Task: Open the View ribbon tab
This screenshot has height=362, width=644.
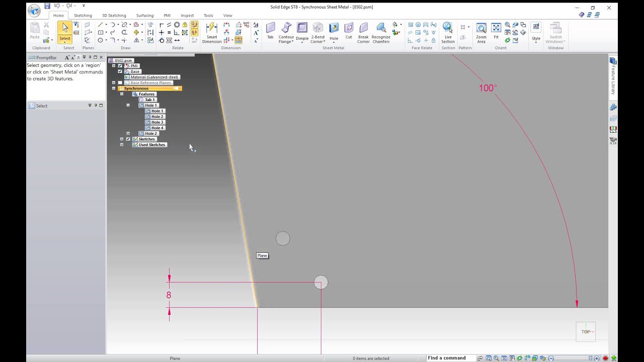Action: tap(228, 16)
